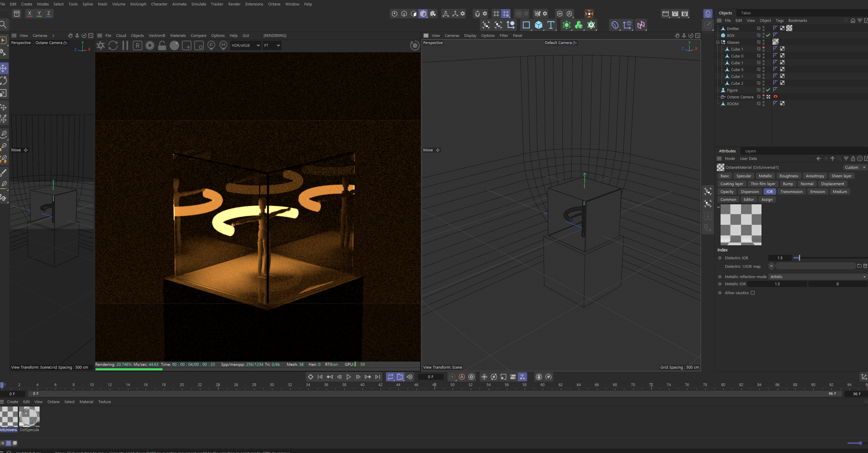
Task: Activate the focus picker F icon
Action: point(211,45)
